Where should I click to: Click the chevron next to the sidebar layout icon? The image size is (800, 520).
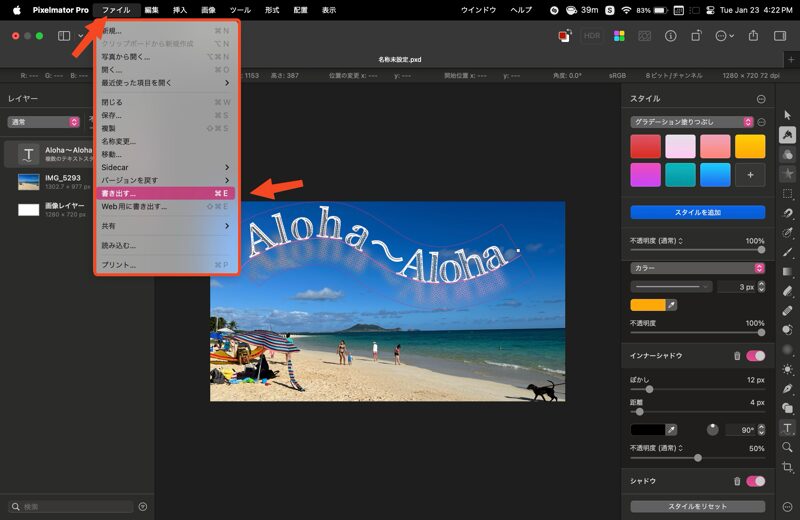pos(81,36)
